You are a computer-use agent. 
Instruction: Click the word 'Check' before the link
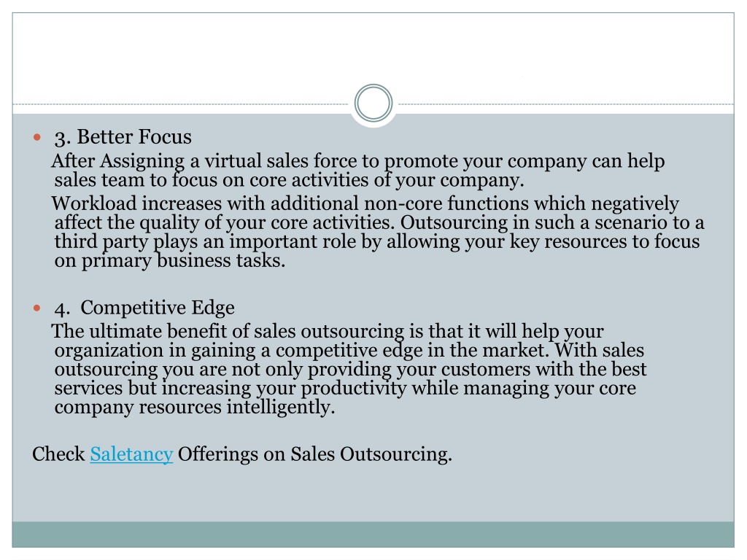coord(58,454)
